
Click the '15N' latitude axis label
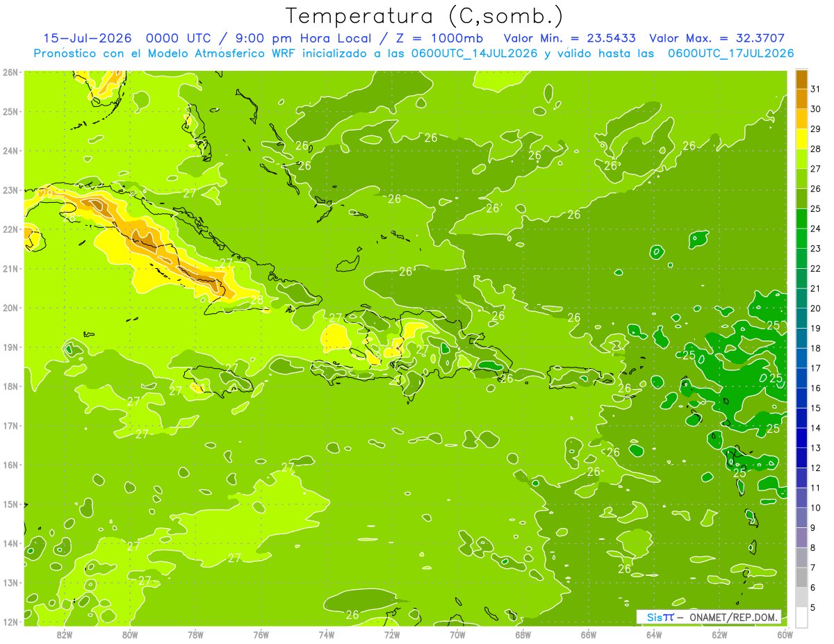coord(10,504)
